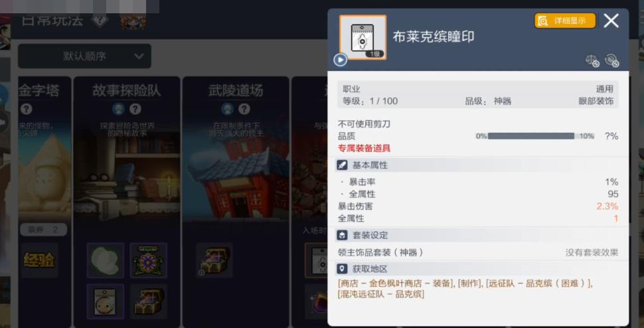This screenshot has height=328, width=644.
Task: Click the balance scale compare icon
Action: point(592,61)
